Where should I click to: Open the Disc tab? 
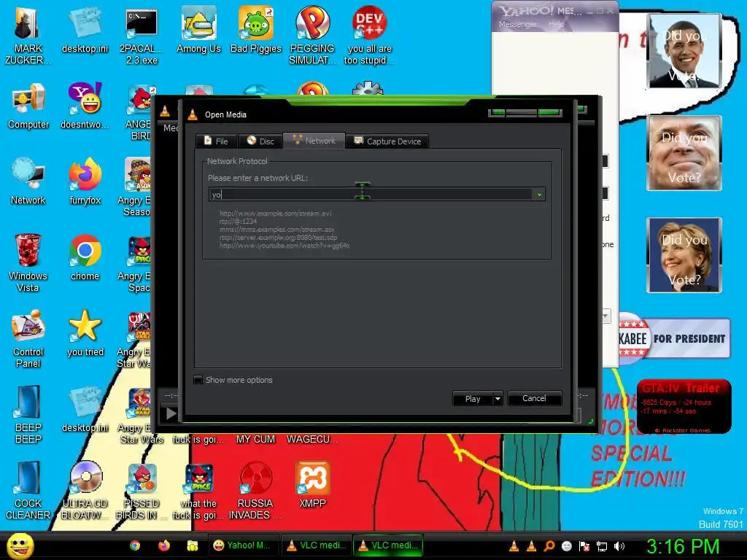click(260, 141)
